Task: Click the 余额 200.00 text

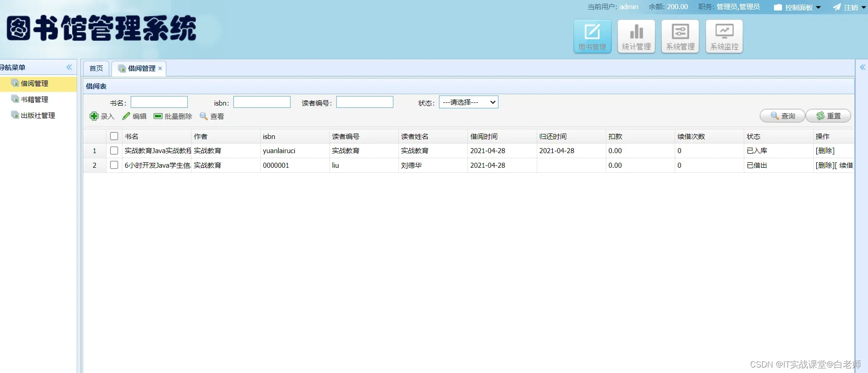Action: pyautogui.click(x=668, y=7)
